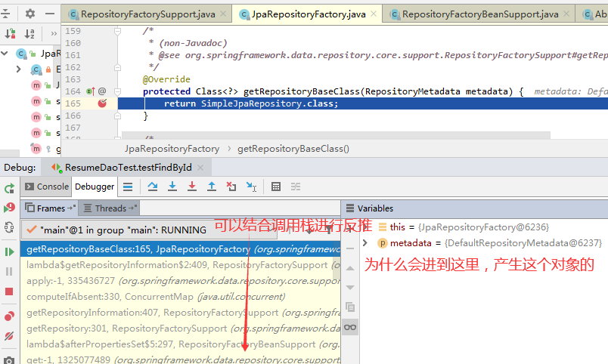This screenshot has height=364, width=608.
Task: Show more structure toolbar options
Action: click(x=54, y=34)
